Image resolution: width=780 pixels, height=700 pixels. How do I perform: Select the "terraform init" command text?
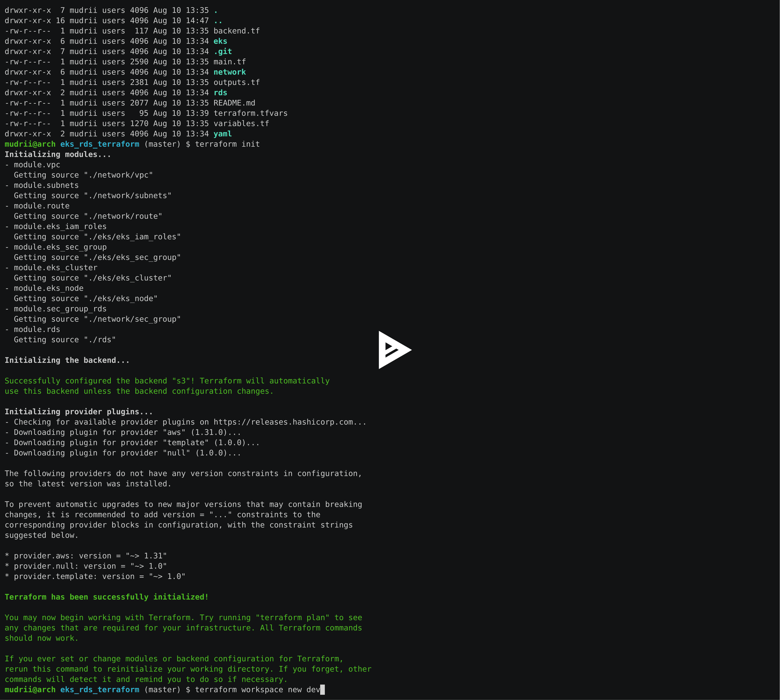227,144
